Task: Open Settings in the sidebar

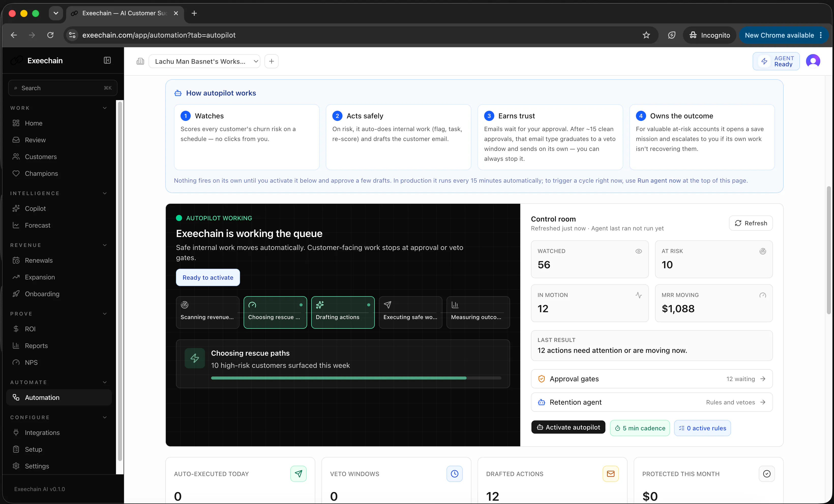Action: pyautogui.click(x=59, y=466)
